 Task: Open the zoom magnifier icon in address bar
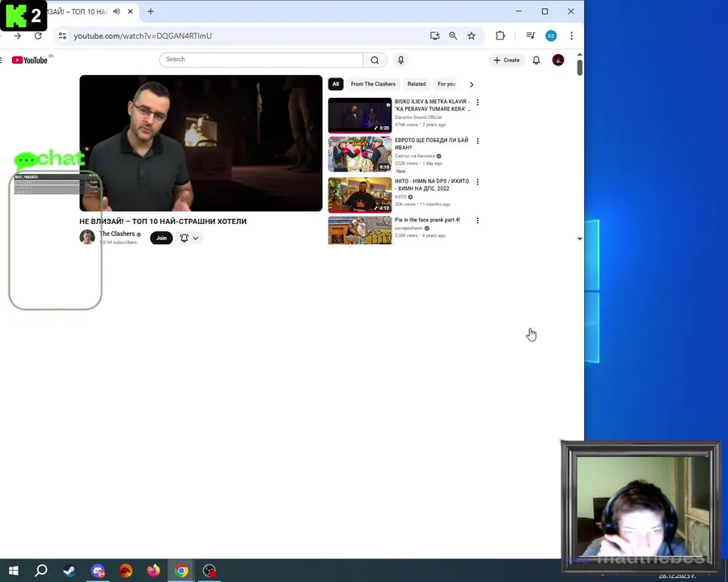tap(453, 36)
